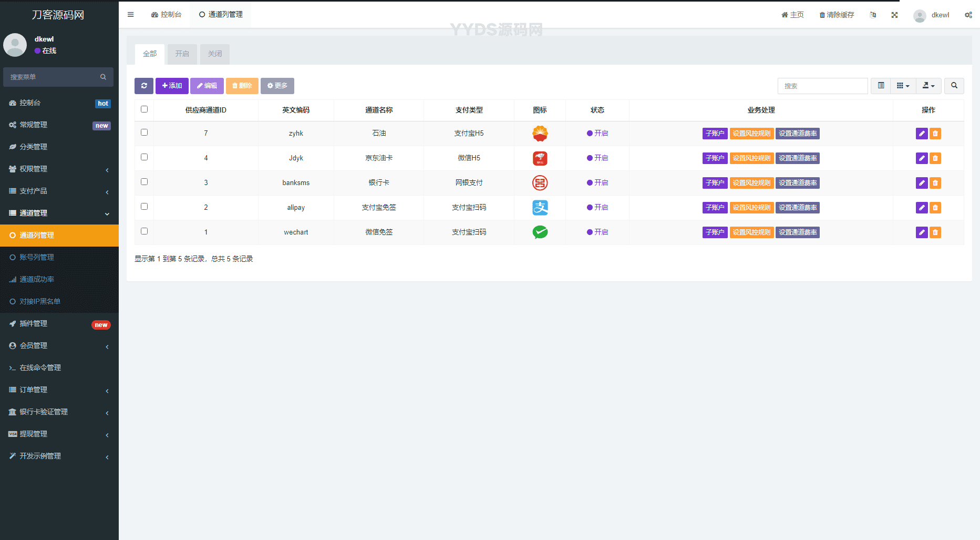Check the row checkbox for alipay

(144, 207)
